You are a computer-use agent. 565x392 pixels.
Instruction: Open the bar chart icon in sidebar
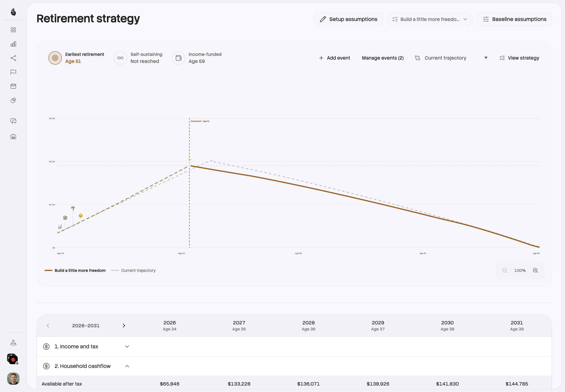pos(13,44)
